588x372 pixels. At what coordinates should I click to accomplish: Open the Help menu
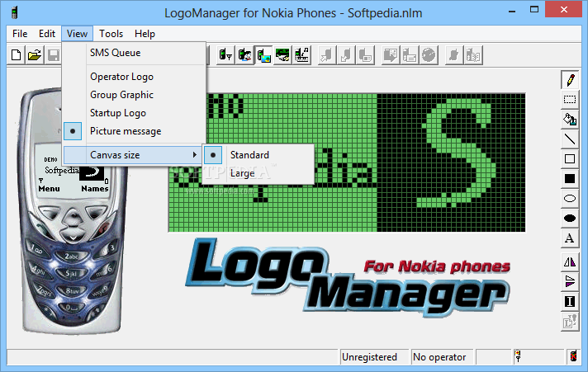tap(145, 34)
